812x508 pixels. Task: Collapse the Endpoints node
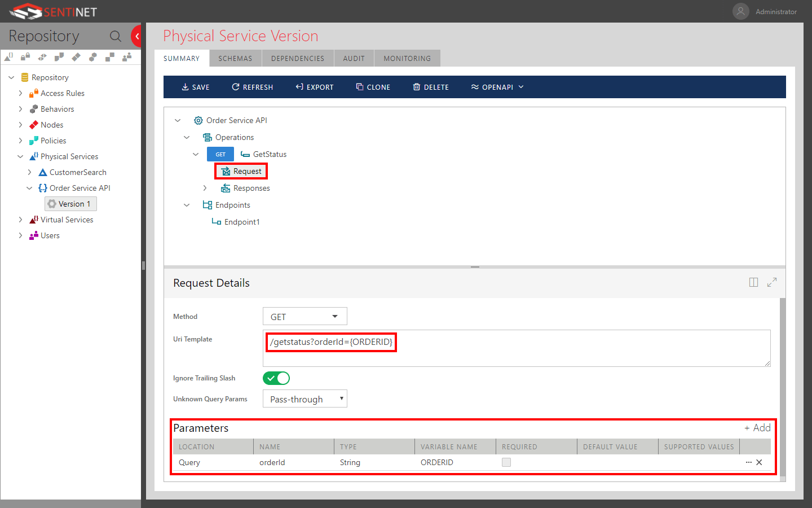(x=187, y=205)
